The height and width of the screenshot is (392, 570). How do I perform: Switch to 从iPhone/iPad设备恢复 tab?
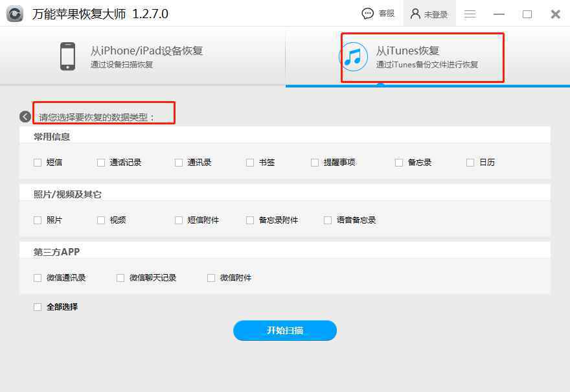(x=142, y=56)
